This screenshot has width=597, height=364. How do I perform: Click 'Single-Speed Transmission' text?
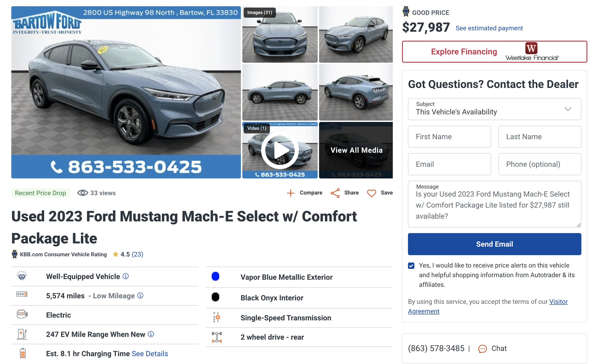point(286,318)
